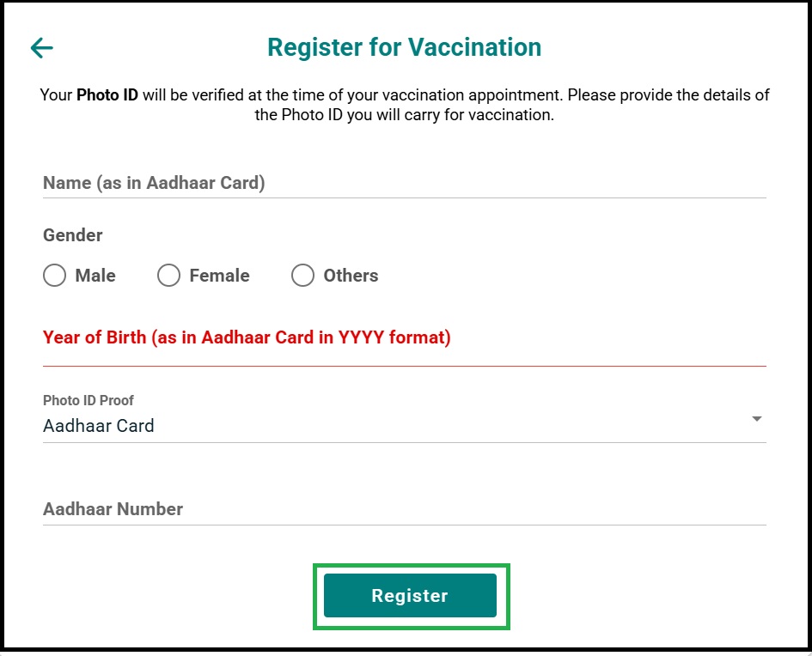
Task: Select the Male gender radio button
Action: pos(54,275)
